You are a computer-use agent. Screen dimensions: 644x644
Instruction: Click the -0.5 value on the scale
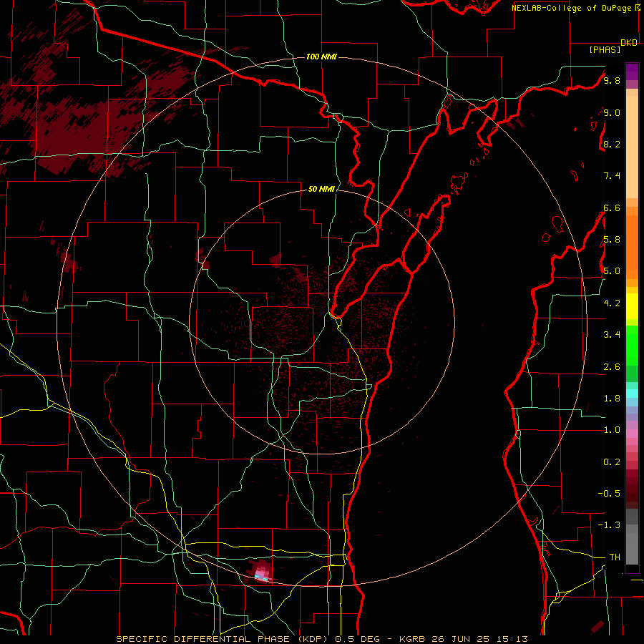(x=609, y=493)
